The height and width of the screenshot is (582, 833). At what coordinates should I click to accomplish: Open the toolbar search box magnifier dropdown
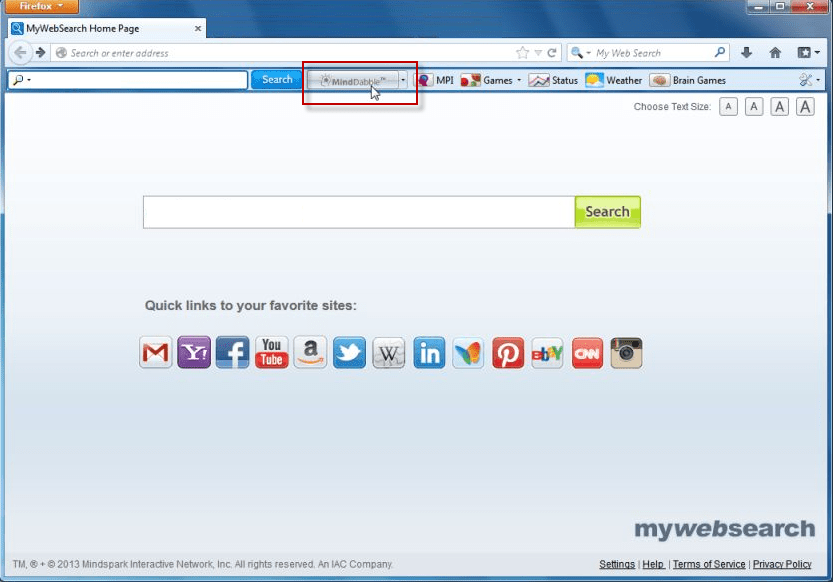[21, 80]
